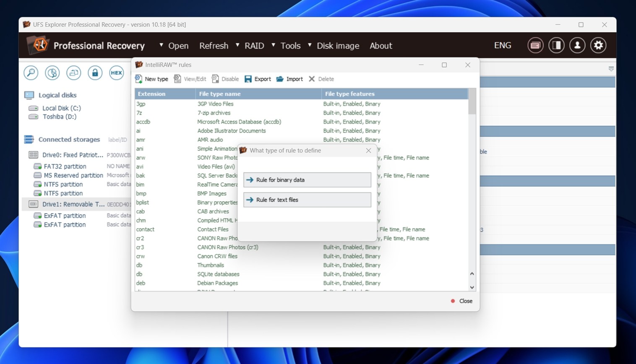Viewport: 636px width, 364px height.
Task: Click scroll down arrow in rules list
Action: tap(472, 287)
